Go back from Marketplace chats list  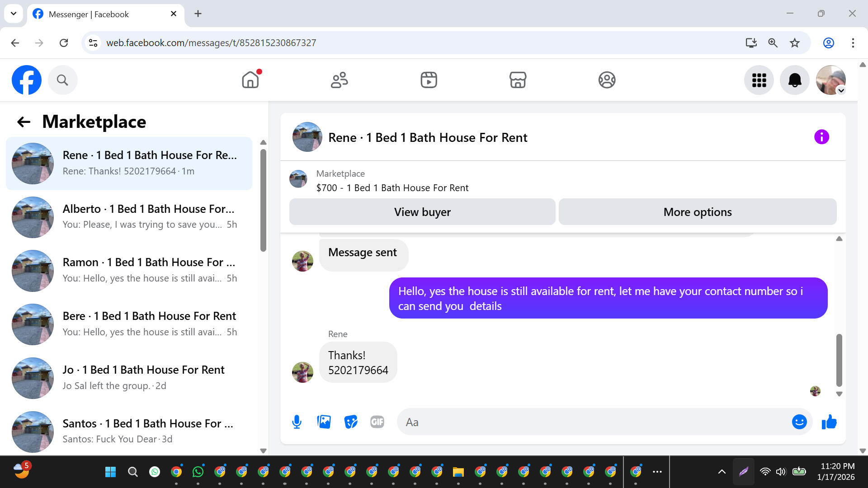pyautogui.click(x=24, y=122)
